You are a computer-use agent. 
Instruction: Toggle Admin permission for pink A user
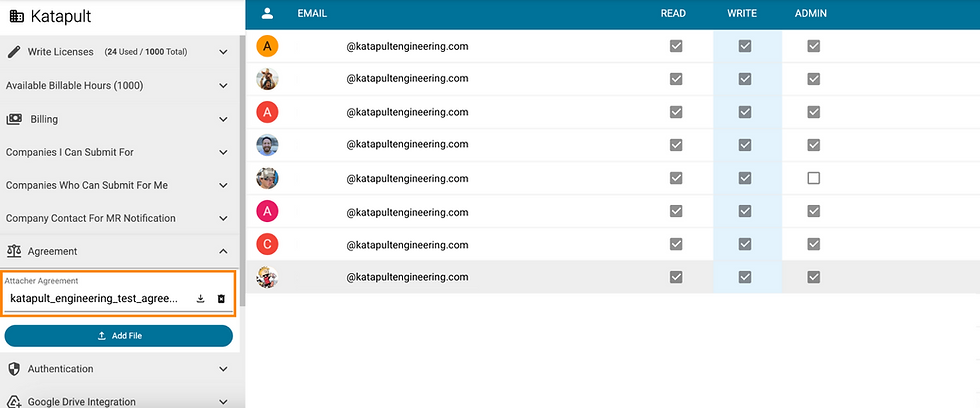[813, 211]
